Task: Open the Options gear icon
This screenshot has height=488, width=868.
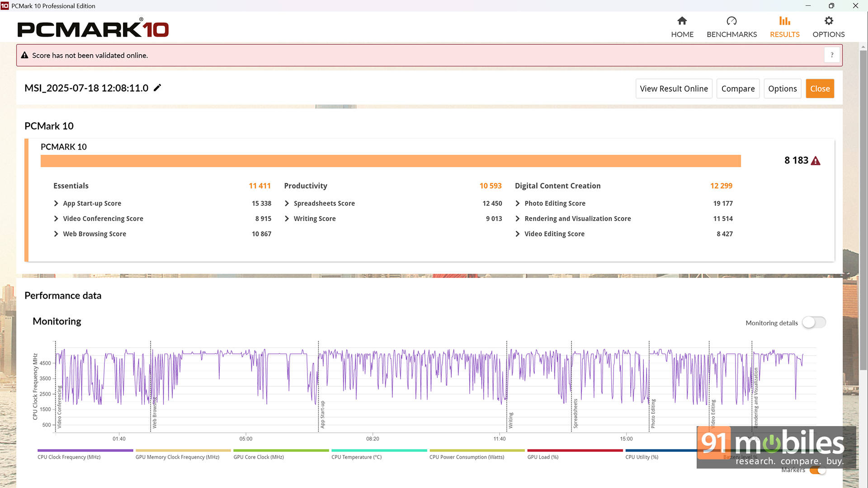Action: pyautogui.click(x=829, y=21)
